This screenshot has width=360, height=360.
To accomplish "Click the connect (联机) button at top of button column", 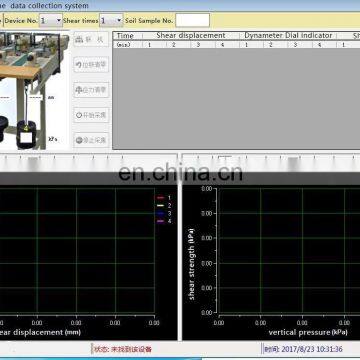I will [x=91, y=40].
